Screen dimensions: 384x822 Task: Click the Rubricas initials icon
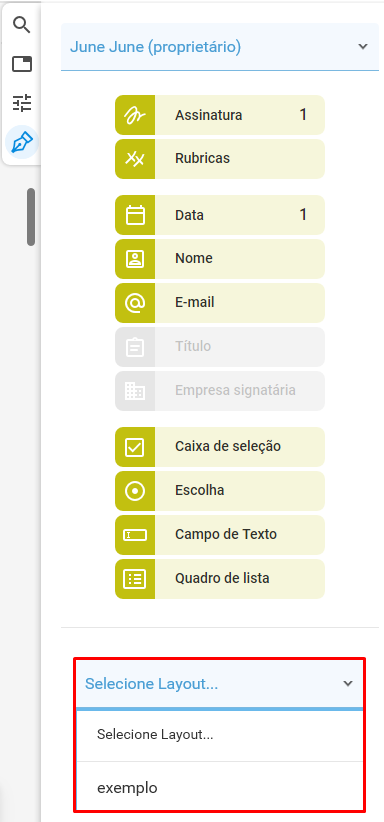point(135,159)
